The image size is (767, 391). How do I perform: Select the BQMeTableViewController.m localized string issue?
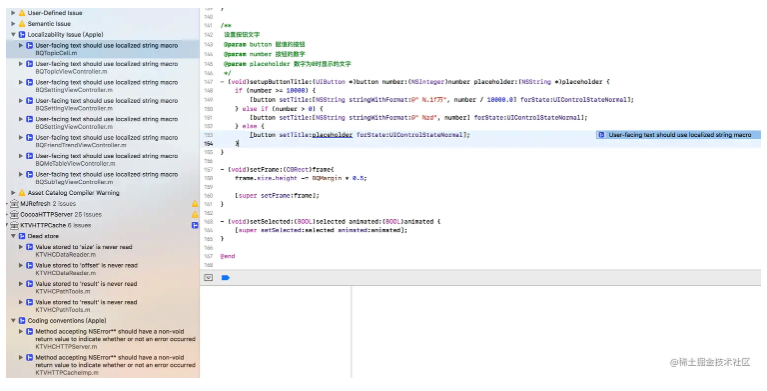103,160
